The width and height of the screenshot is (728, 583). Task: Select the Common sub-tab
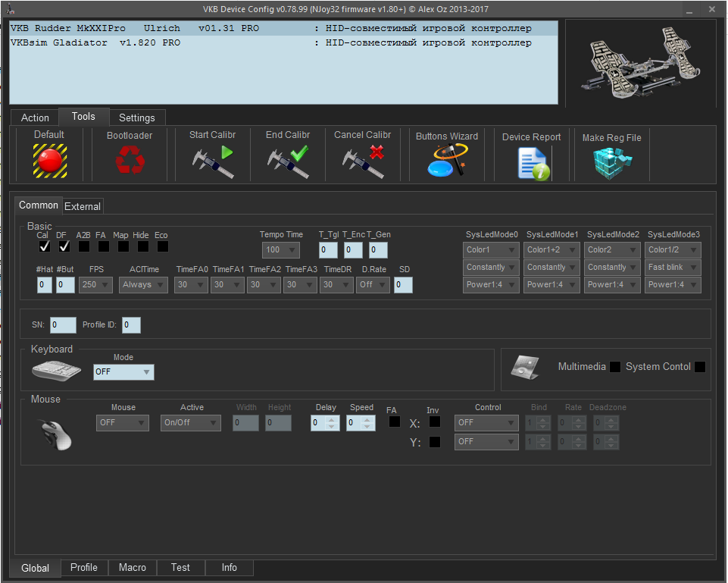pyautogui.click(x=39, y=205)
